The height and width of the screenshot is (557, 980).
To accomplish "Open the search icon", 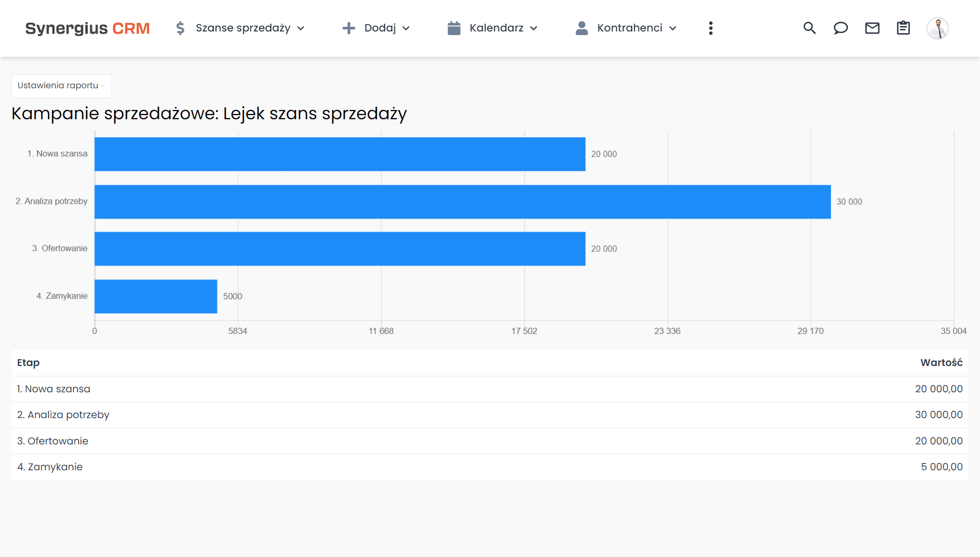I will click(810, 28).
